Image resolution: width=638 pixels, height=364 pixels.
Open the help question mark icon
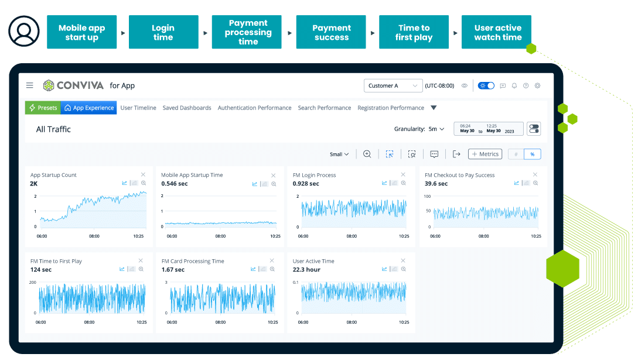(526, 85)
